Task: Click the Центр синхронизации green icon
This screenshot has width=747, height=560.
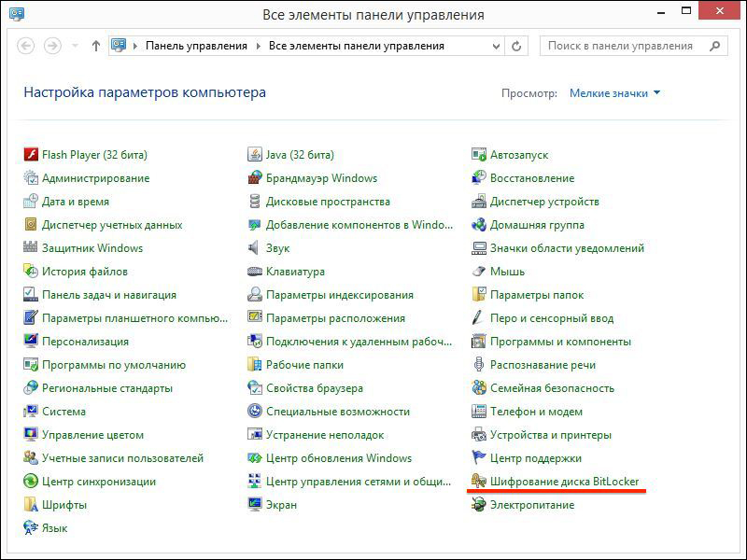Action: pyautogui.click(x=31, y=481)
